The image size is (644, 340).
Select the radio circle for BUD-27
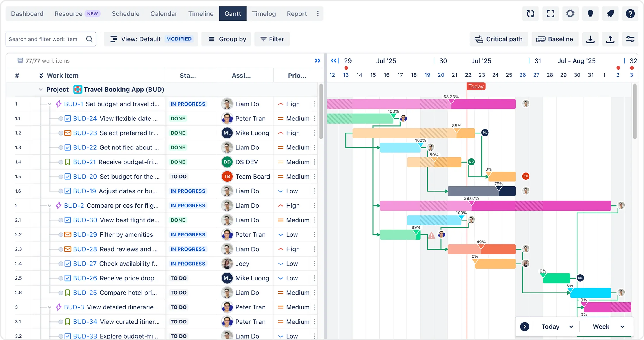tap(60, 264)
